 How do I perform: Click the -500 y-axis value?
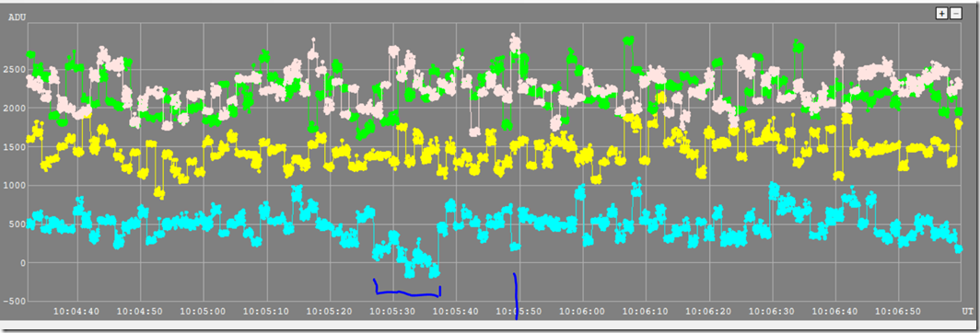point(16,301)
